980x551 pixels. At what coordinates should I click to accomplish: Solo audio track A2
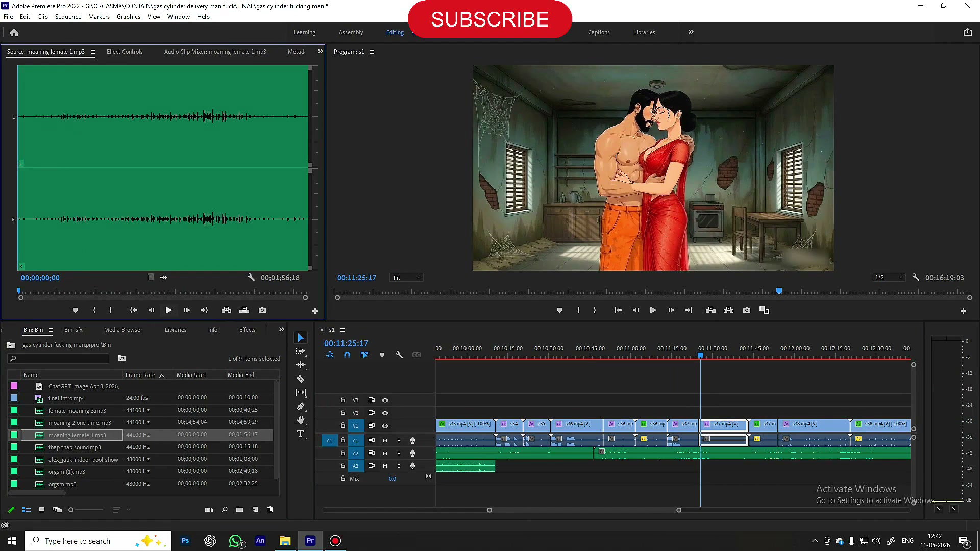click(399, 453)
